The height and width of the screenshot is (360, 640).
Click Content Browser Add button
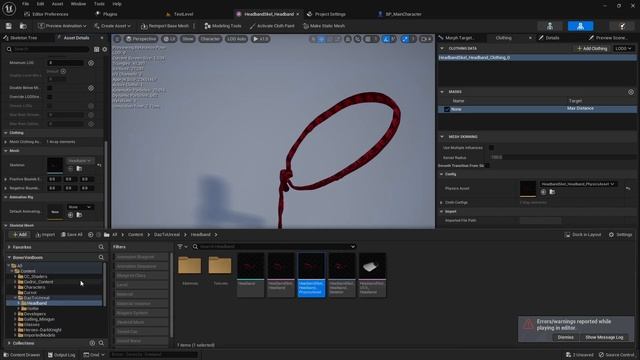[19, 235]
